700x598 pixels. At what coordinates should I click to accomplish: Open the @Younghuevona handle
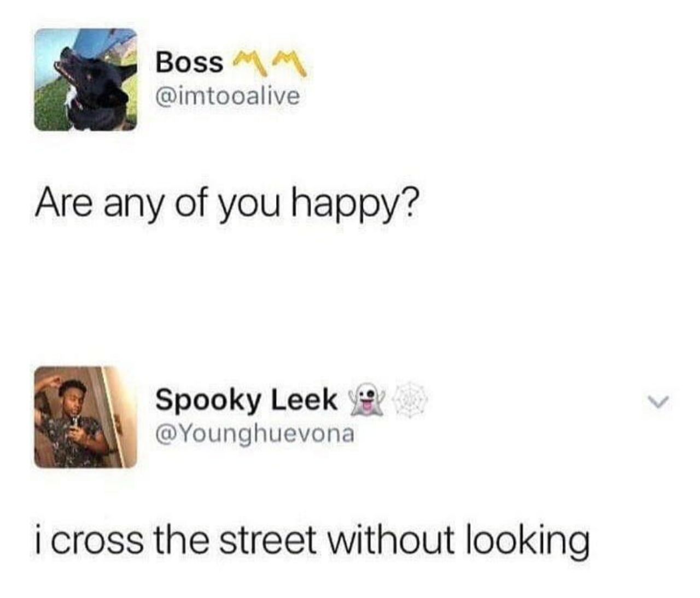255,434
